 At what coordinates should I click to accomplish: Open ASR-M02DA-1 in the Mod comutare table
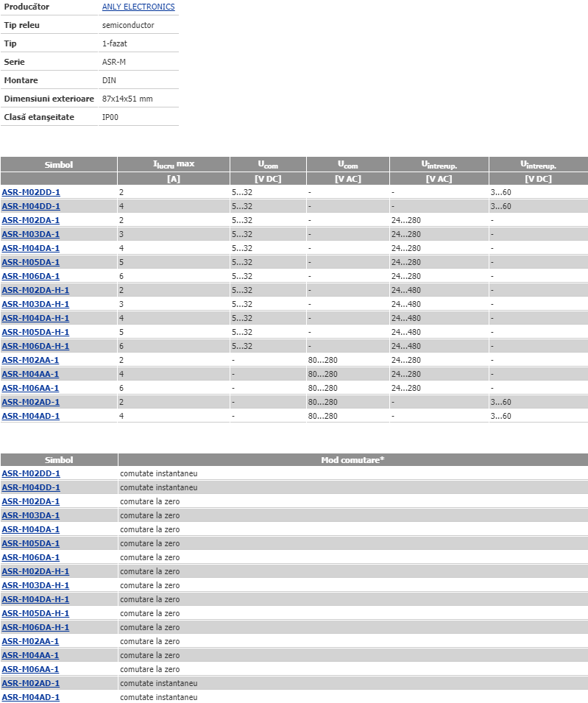tap(31, 501)
